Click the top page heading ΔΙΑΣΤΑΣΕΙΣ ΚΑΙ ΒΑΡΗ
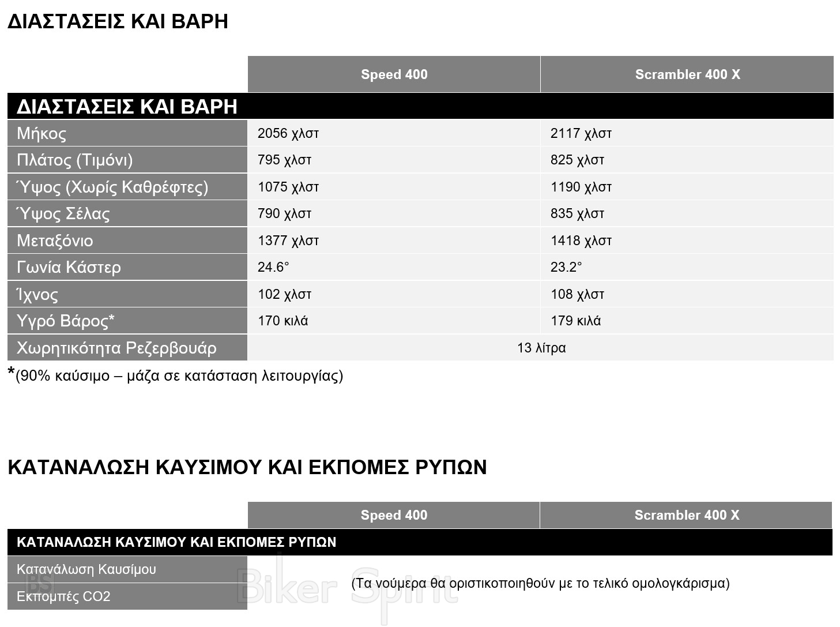840x627 pixels. tap(118, 21)
